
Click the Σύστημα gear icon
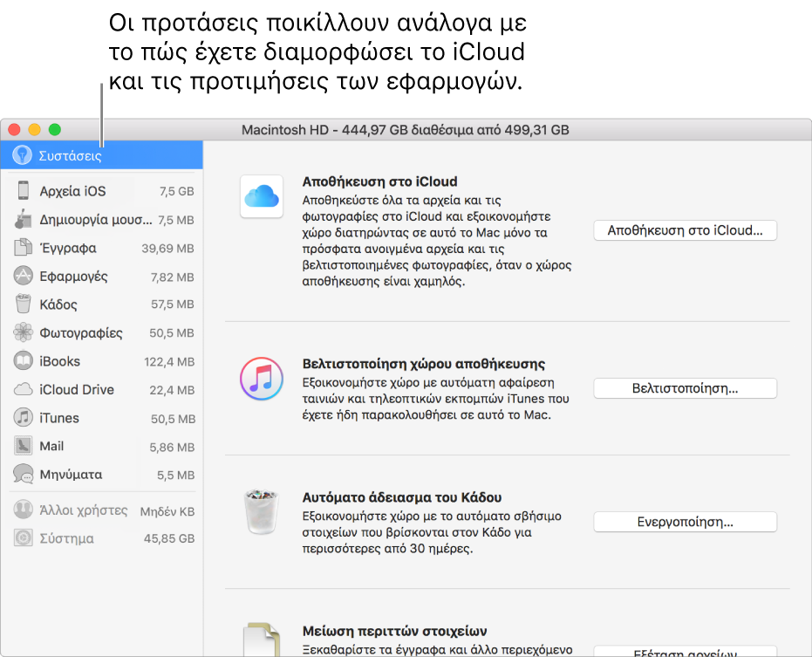[x=23, y=537]
